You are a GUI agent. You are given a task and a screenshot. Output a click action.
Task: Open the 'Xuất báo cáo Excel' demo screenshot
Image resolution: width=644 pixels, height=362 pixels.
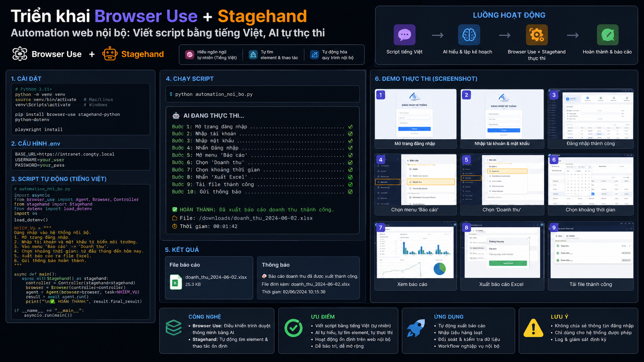click(x=502, y=250)
